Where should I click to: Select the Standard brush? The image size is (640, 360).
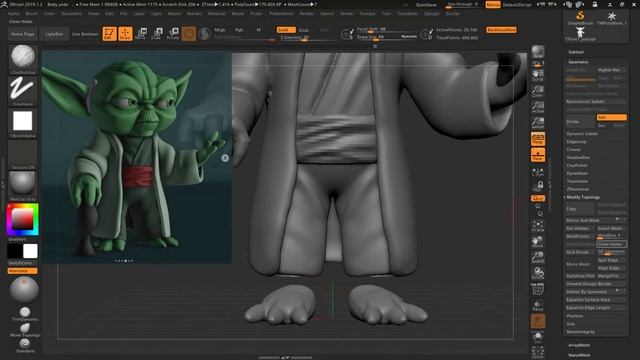pos(25,345)
